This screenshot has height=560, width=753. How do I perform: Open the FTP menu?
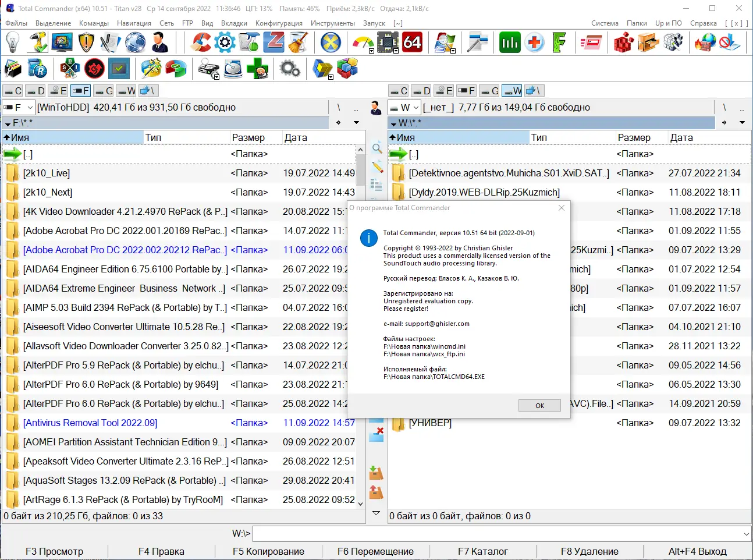187,23
